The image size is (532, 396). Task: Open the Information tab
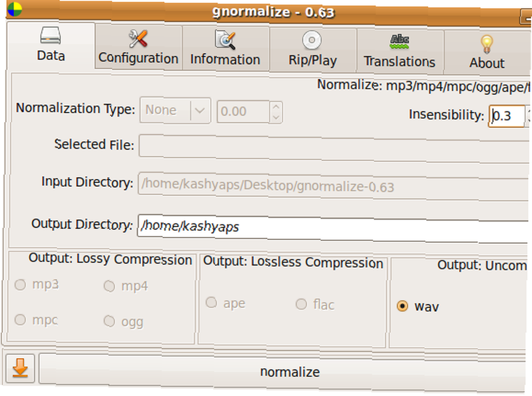coord(225,49)
